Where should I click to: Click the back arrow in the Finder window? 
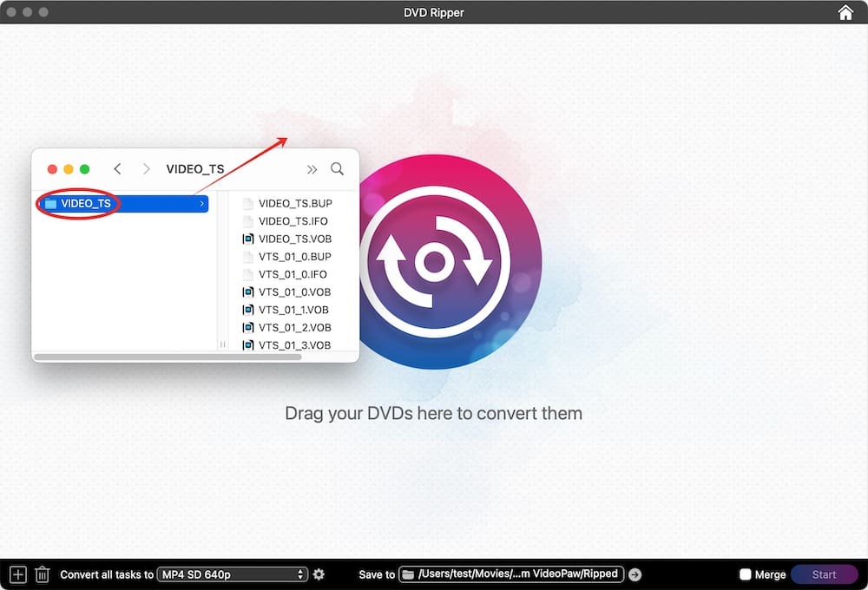point(117,168)
